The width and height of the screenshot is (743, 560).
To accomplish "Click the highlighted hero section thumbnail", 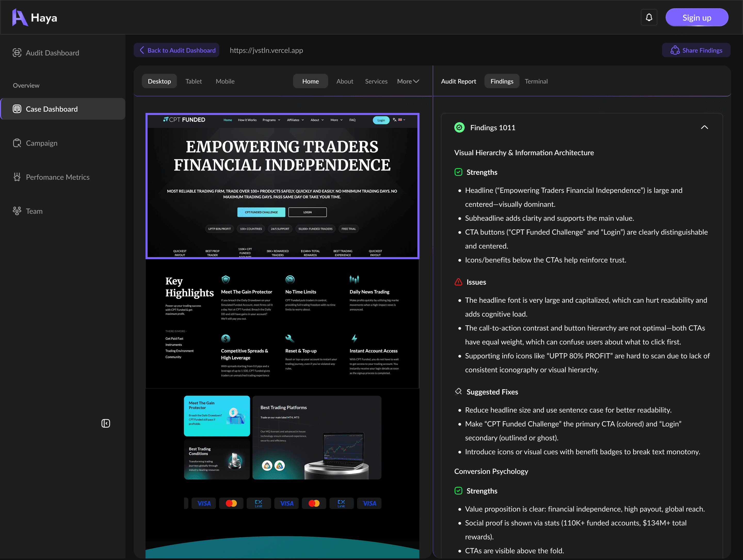I will (x=282, y=186).
